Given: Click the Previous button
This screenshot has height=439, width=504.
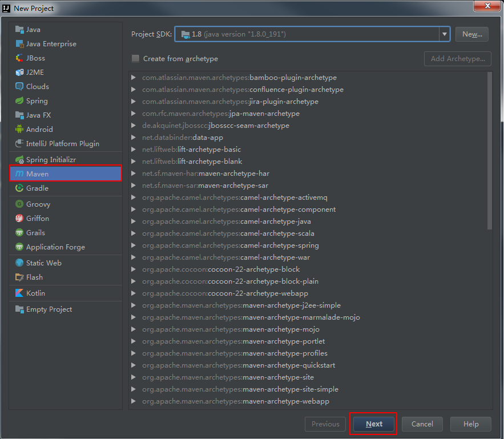Looking at the screenshot, I should (325, 424).
